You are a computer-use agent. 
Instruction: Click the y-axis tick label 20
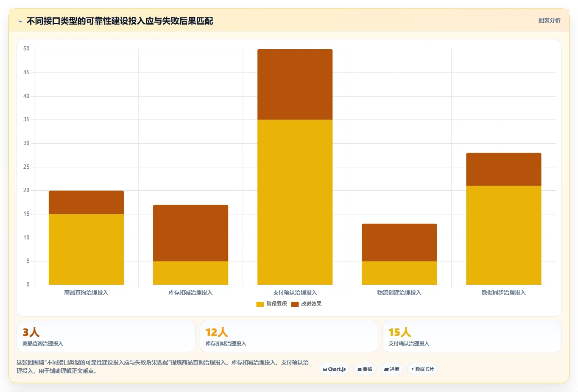coord(26,190)
